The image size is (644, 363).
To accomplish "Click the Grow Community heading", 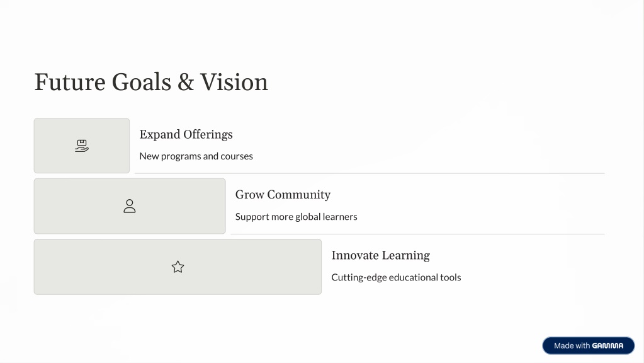I will tap(283, 195).
